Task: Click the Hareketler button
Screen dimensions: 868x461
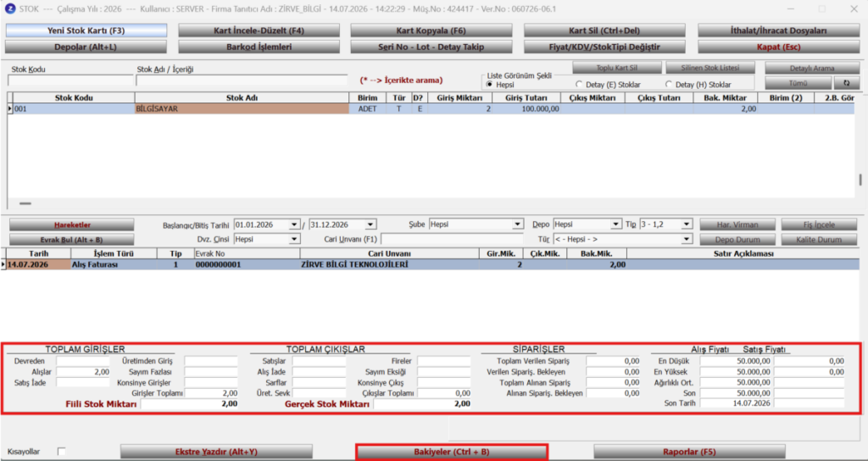Action: point(72,225)
